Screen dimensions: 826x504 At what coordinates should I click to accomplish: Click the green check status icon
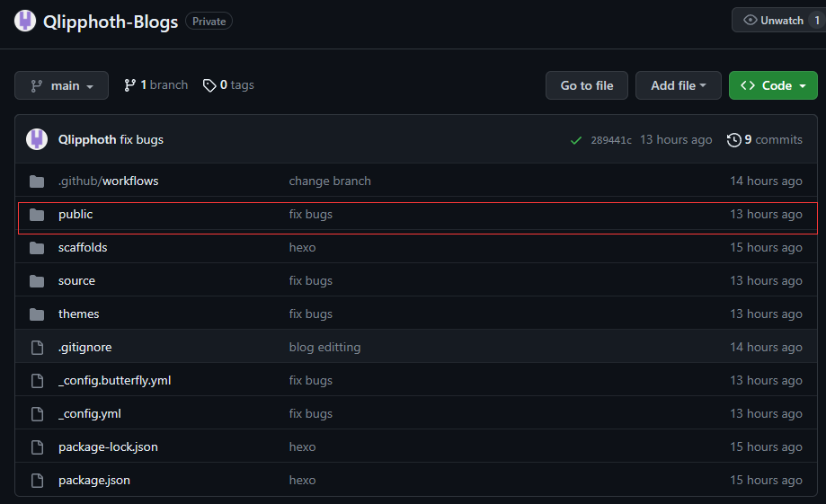click(576, 140)
